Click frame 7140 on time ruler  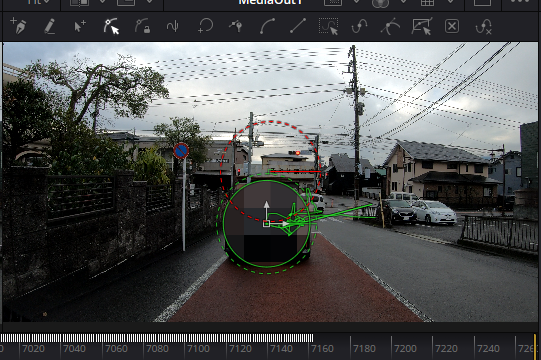coord(281,349)
